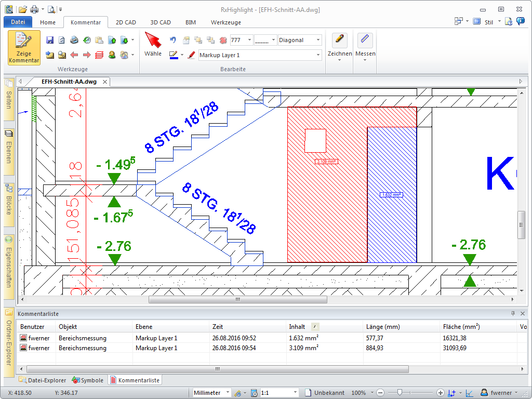Viewport: 532px width, 399px height.
Task: Click the zoom in plus button
Action: [x=441, y=393]
